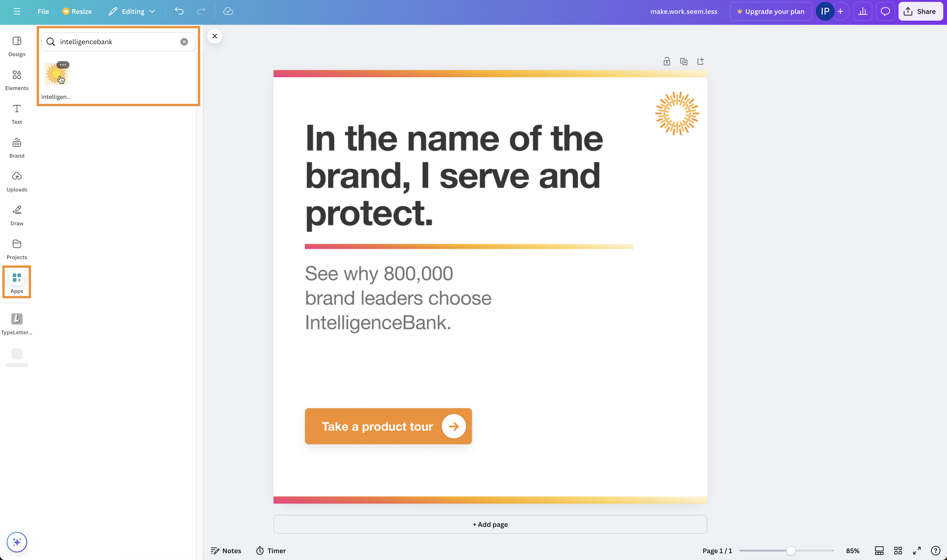947x560 pixels.
Task: Open the analytics bar chart icon
Action: 862,11
